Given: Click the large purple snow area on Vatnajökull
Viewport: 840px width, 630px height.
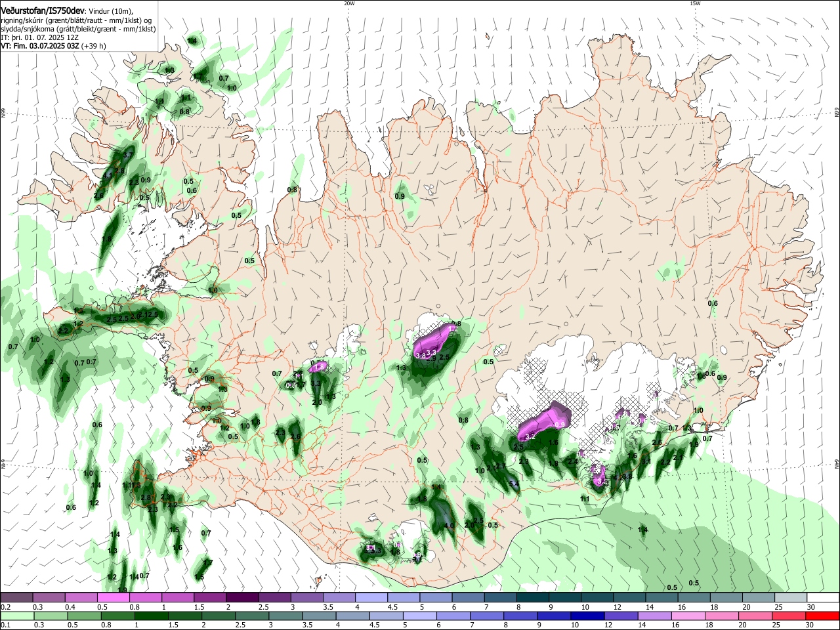Looking at the screenshot, I should click(545, 421).
